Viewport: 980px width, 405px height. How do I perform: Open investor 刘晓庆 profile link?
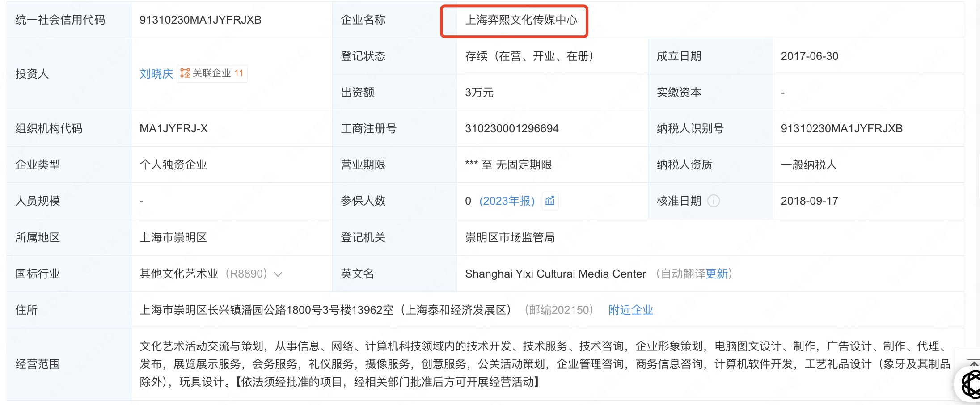[156, 74]
